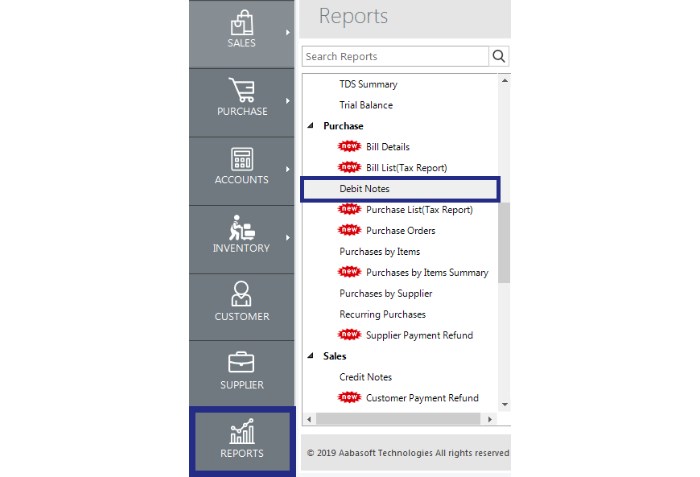
Task: Open the Recurring Purchases report
Action: (383, 314)
